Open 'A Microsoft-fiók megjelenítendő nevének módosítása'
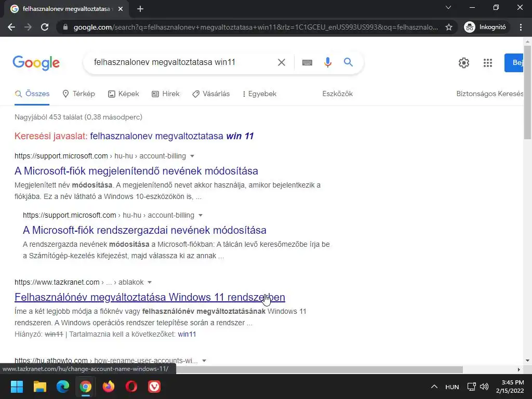532x399 pixels. coord(137,171)
